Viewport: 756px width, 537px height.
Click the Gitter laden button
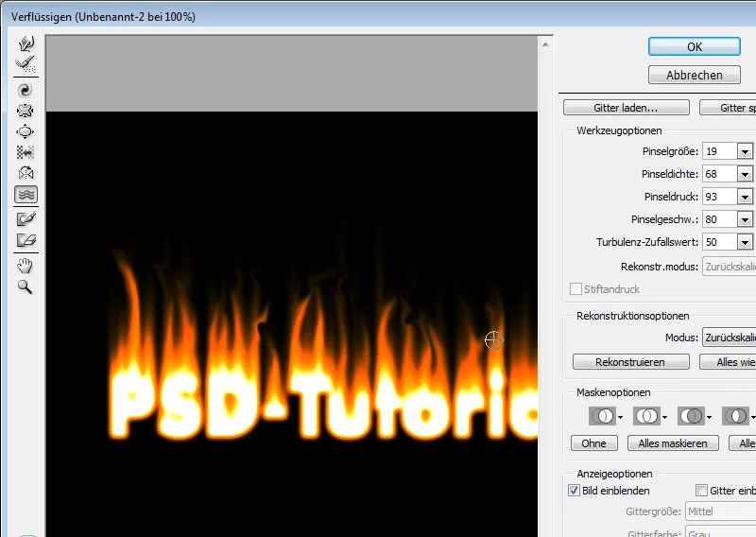click(626, 108)
